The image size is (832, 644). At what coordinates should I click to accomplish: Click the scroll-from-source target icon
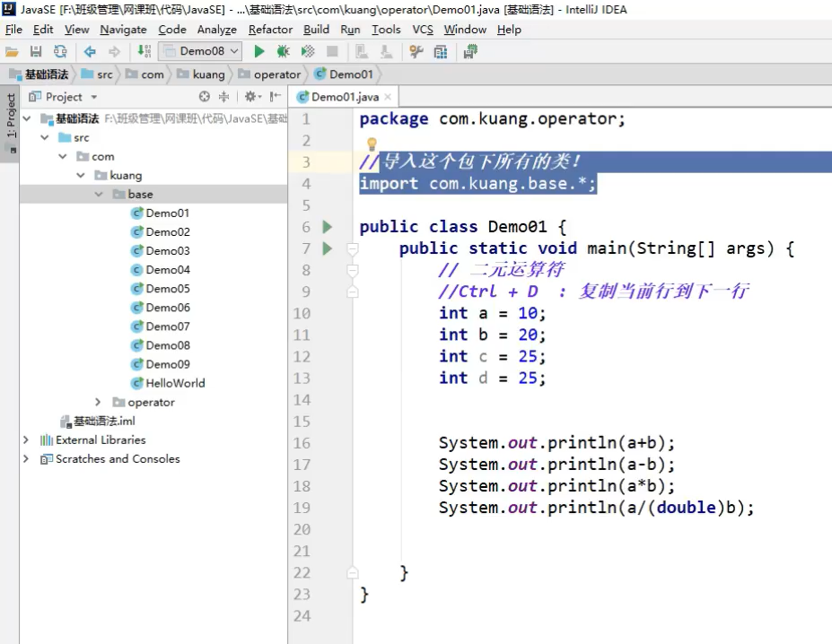[204, 97]
